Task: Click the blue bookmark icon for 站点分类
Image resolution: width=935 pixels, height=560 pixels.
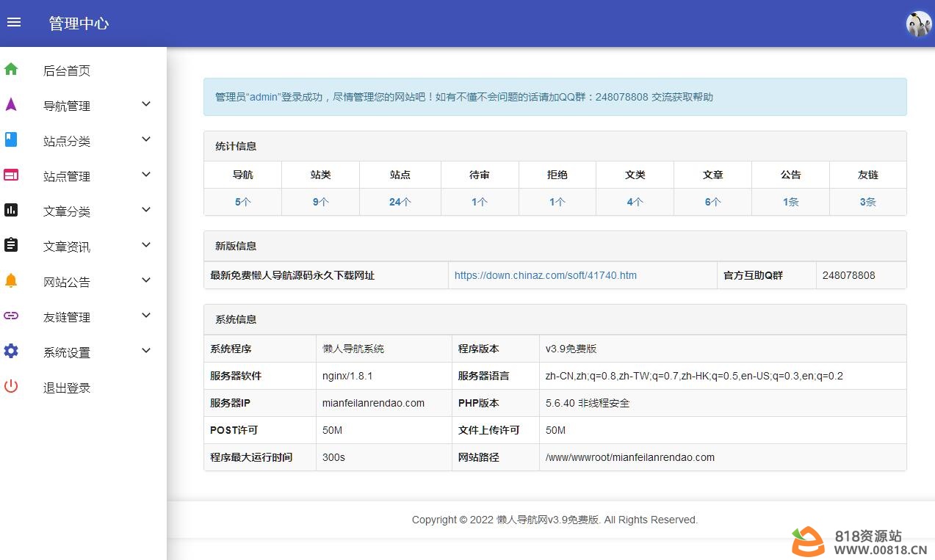Action: pos(11,139)
